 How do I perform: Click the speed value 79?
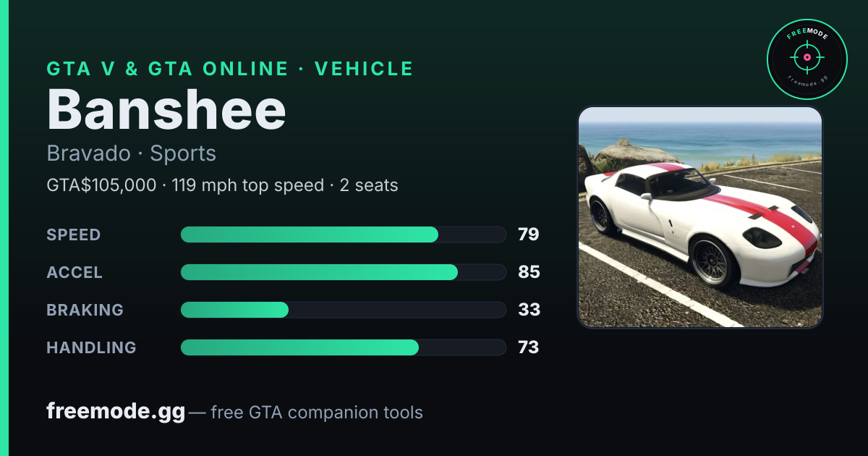pos(529,235)
